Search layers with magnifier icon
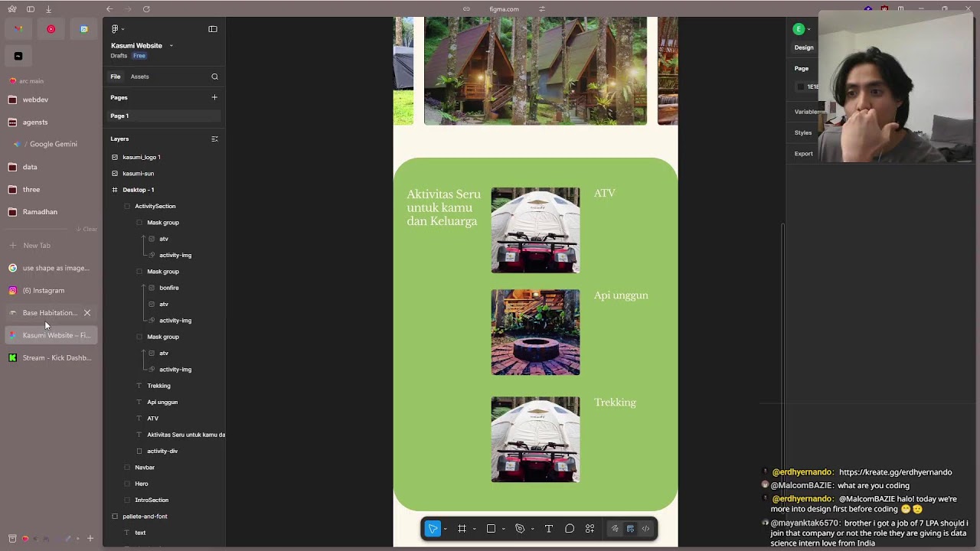The height and width of the screenshot is (551, 980). tap(214, 77)
